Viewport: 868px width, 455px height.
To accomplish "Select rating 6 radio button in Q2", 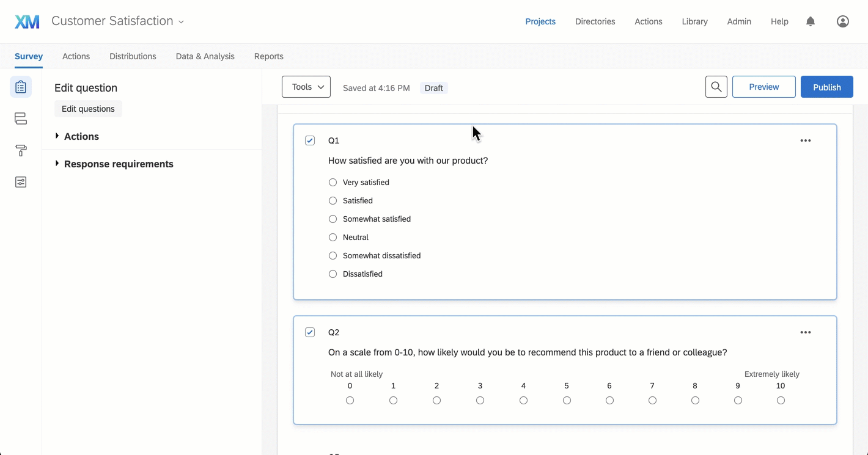I will pos(609,401).
